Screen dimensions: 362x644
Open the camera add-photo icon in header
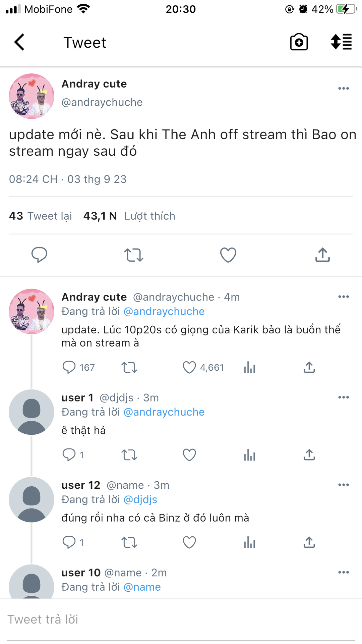click(x=299, y=42)
